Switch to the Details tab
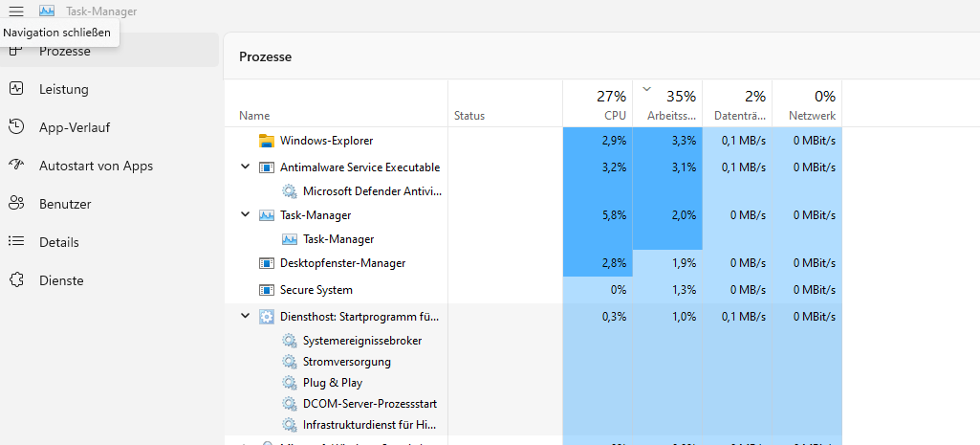The image size is (980, 445). pyautogui.click(x=109, y=241)
